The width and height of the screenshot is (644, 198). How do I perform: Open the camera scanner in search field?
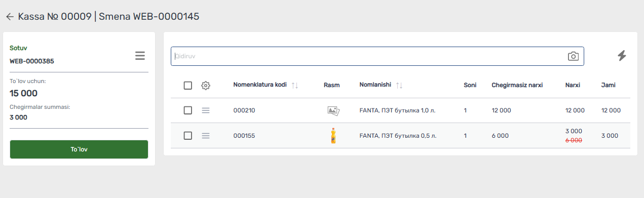[x=573, y=56]
